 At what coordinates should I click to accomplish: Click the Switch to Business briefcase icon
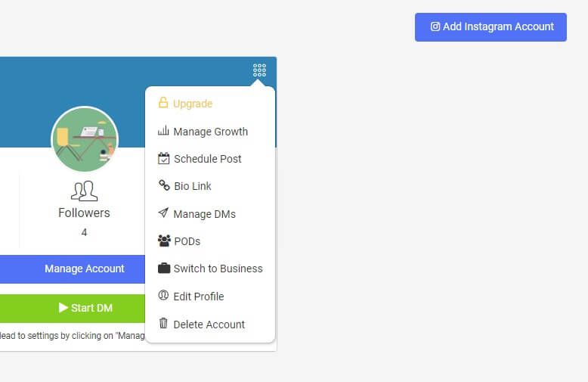[164, 268]
